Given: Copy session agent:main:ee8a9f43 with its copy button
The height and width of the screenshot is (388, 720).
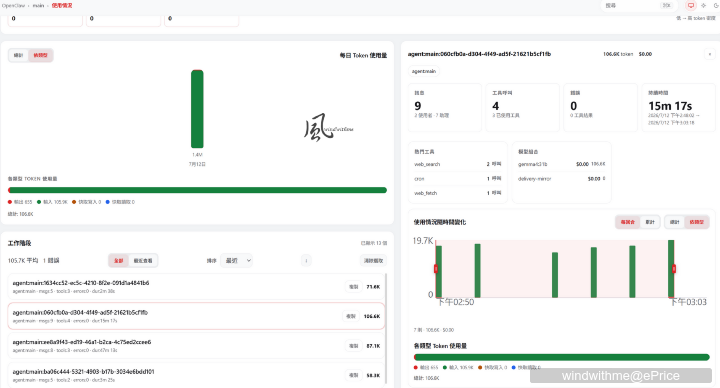Looking at the screenshot, I should [x=354, y=346].
